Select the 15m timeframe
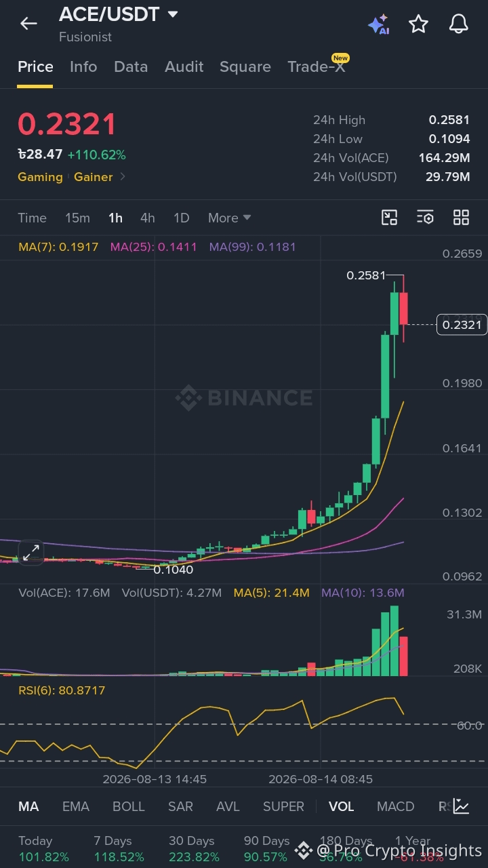488x868 pixels. [77, 218]
